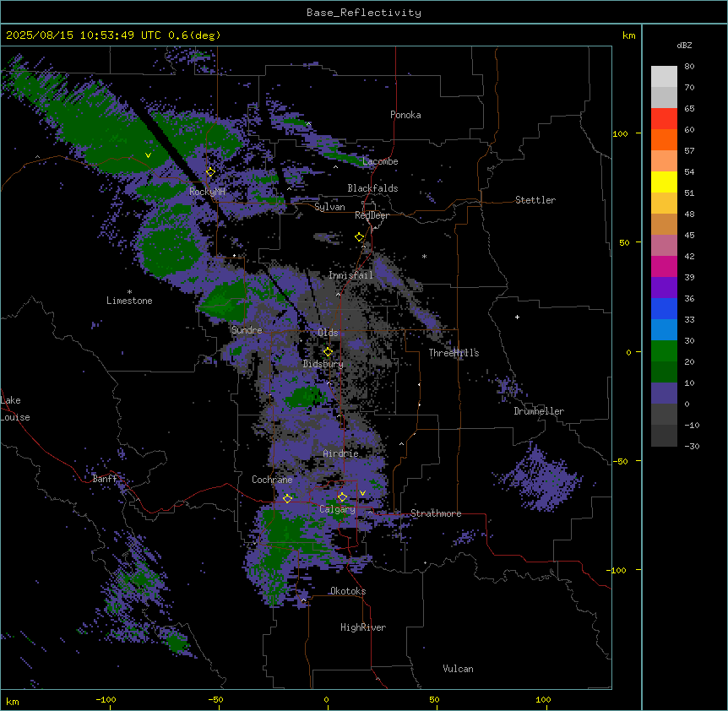Click the Okotoks label
This screenshot has width=728, height=711.
(x=348, y=591)
